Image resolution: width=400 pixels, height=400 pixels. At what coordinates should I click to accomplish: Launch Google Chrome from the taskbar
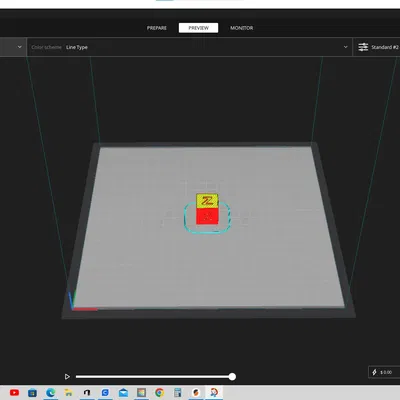click(x=160, y=393)
